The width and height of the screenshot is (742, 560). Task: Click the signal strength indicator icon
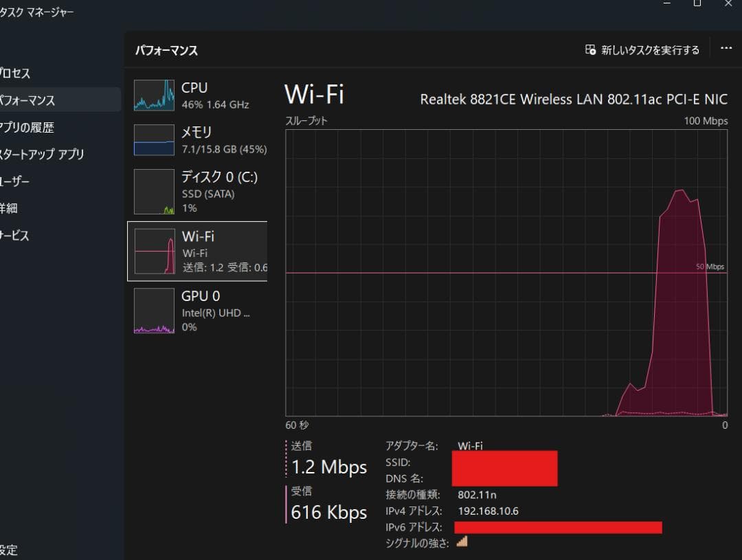(462, 542)
